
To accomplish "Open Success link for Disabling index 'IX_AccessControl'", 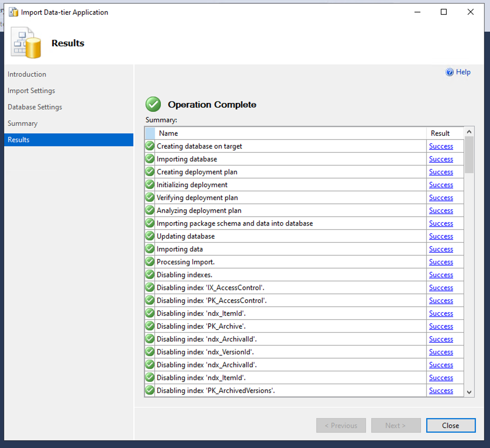I will tap(441, 288).
